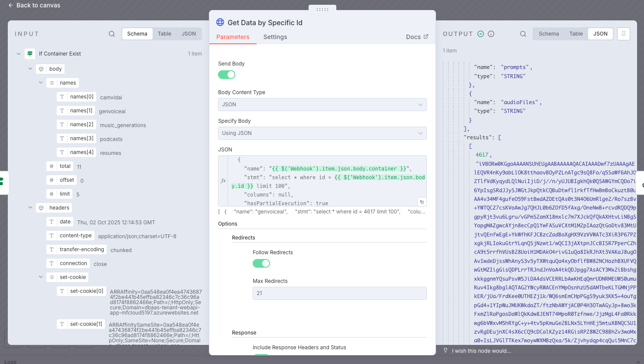
Task: Select the names[1] schema pill
Action: (x=76, y=111)
